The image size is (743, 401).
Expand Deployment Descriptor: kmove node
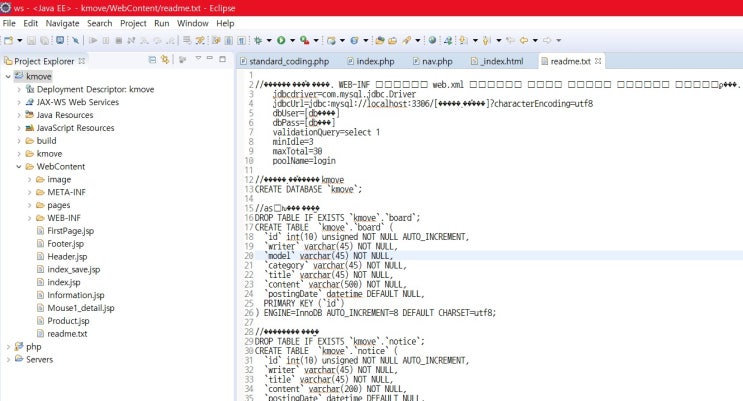click(19, 89)
